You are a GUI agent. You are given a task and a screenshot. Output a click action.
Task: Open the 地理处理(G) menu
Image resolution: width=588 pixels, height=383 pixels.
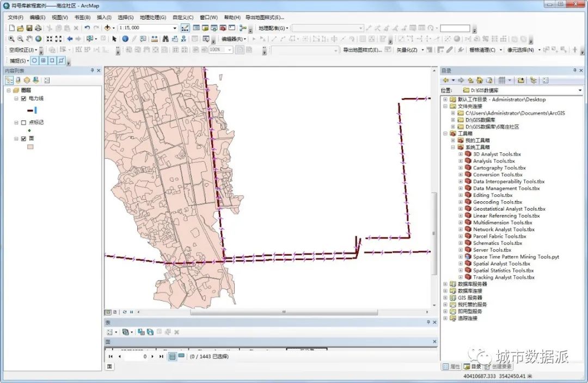152,17
